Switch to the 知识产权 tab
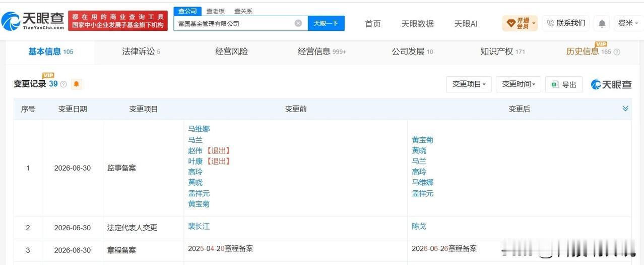Image resolution: width=644 pixels, height=265 pixels. pyautogui.click(x=502, y=51)
